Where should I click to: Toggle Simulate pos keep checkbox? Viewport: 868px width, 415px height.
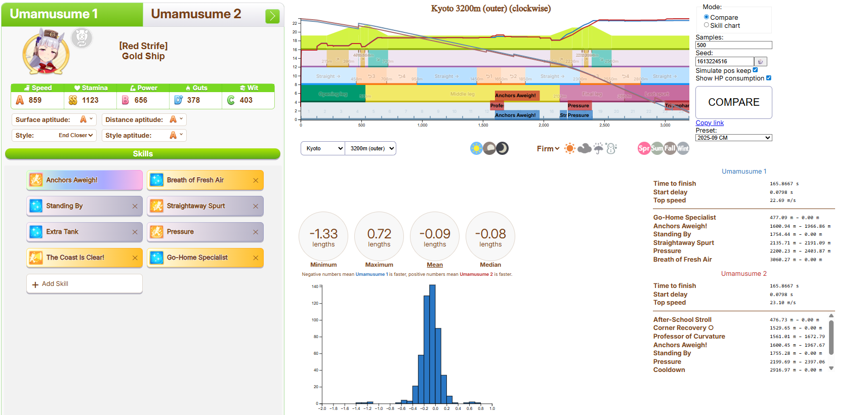[755, 70]
